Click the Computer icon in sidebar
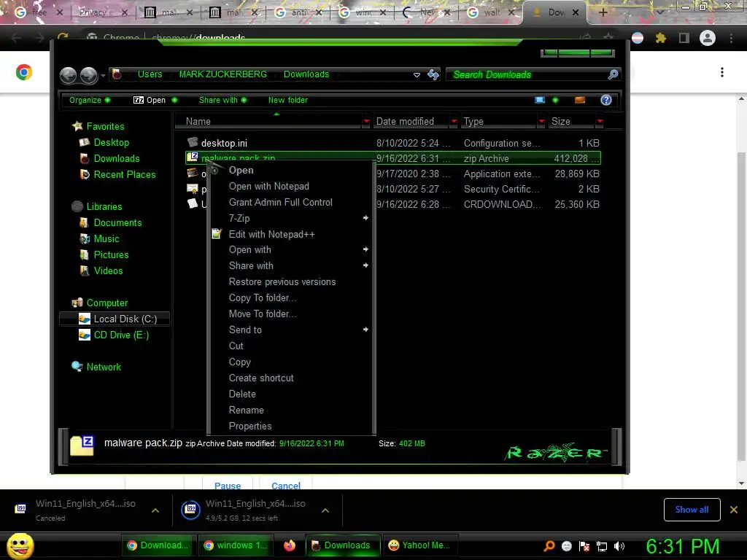 coord(77,303)
